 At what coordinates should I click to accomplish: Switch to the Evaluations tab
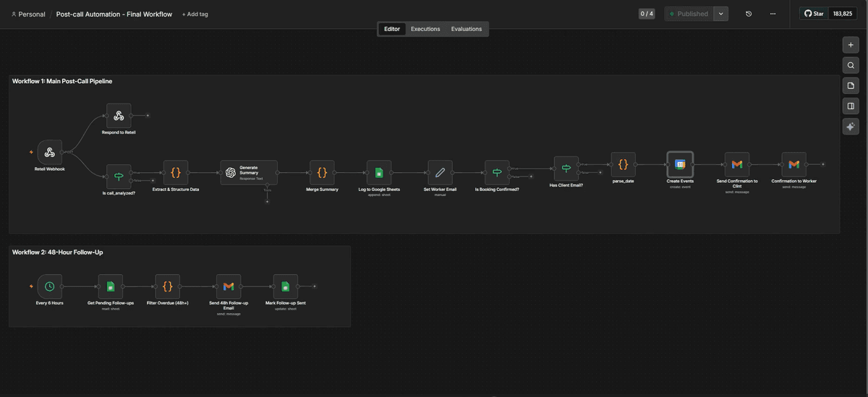click(467, 29)
